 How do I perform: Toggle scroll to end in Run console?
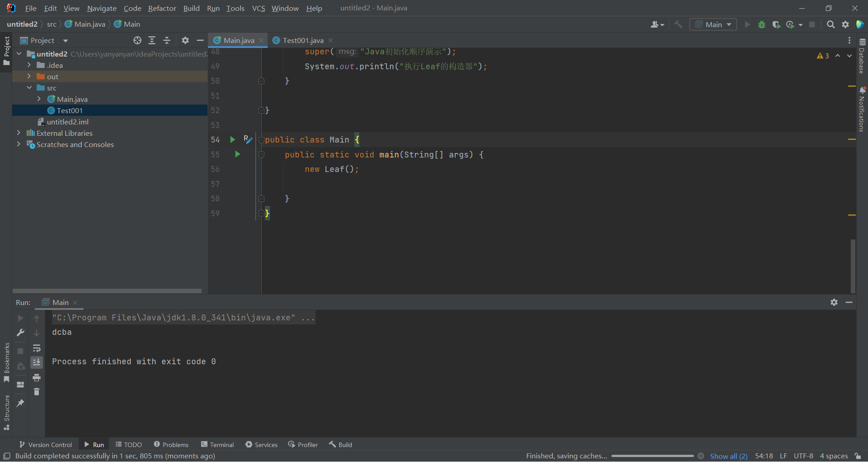click(x=37, y=362)
